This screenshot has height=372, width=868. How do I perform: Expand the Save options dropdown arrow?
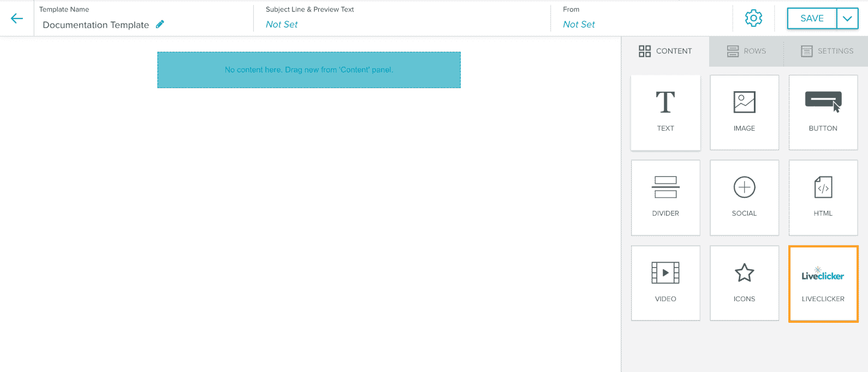click(847, 19)
